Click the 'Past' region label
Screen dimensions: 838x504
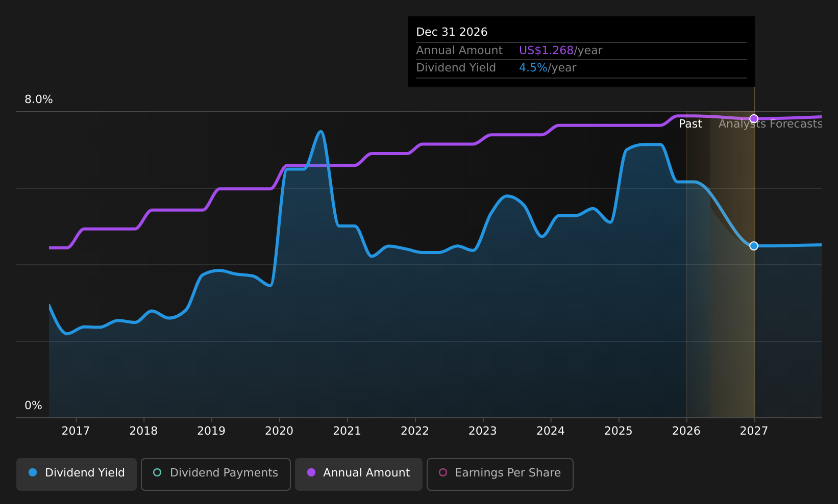point(691,124)
